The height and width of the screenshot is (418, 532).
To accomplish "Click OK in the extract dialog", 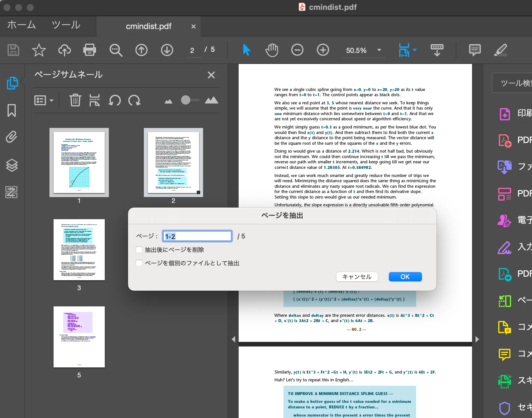I will point(405,277).
